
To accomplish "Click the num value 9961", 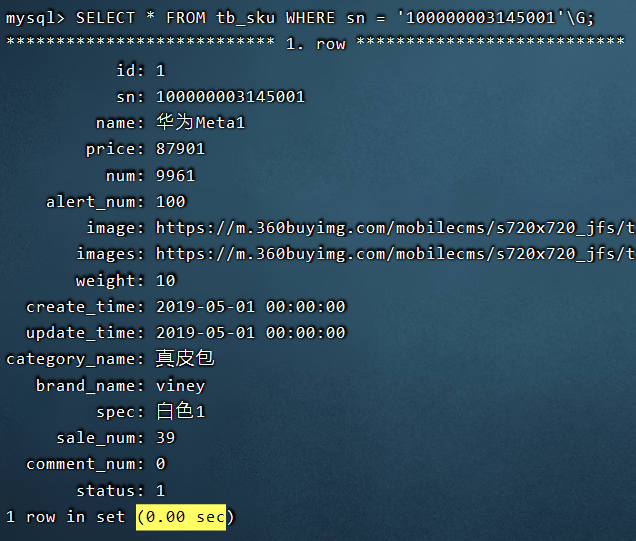I will [176, 176].
